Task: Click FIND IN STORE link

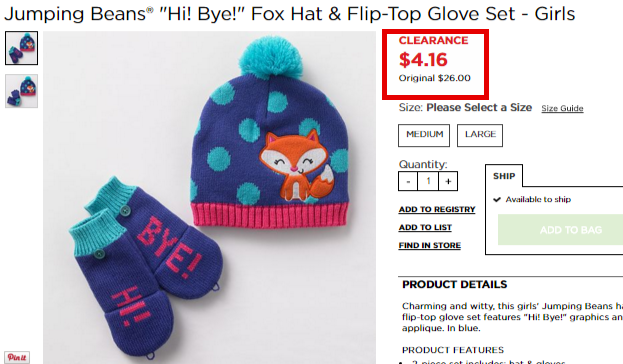Action: [x=430, y=245]
